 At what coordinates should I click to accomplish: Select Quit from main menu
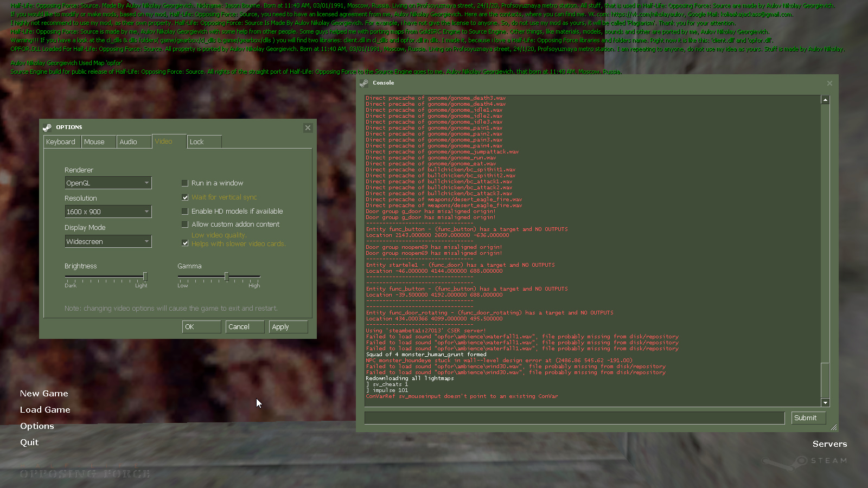tap(29, 442)
